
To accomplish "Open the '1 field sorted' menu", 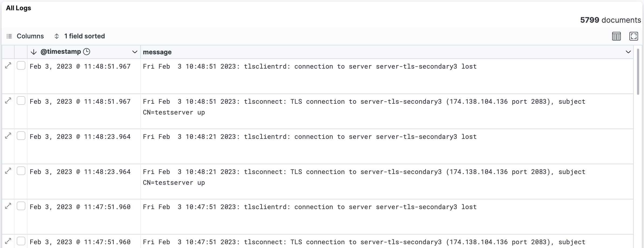I will [x=80, y=36].
